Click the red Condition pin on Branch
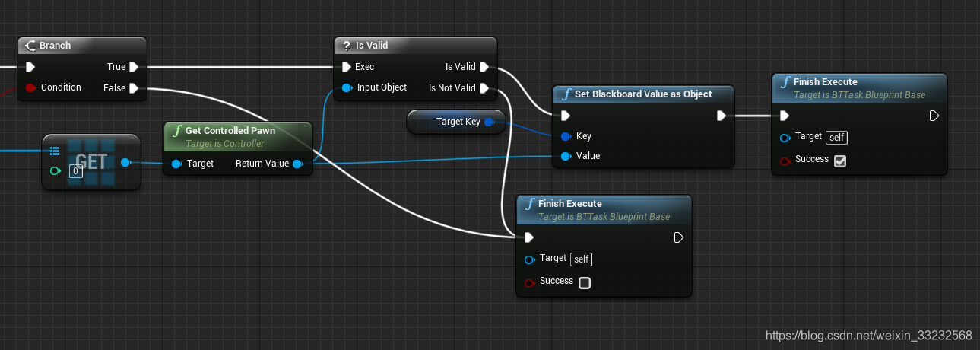This screenshot has height=350, width=980. point(30,87)
